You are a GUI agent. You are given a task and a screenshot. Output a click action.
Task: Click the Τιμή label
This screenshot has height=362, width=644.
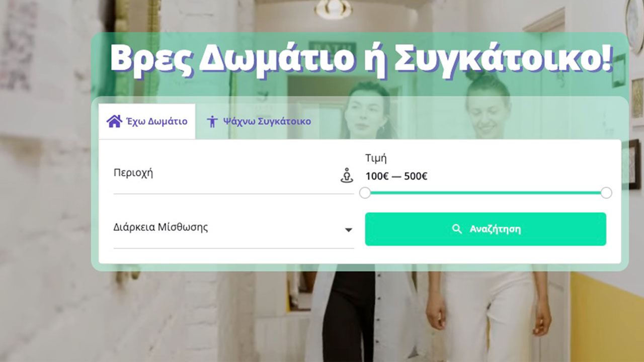tap(376, 158)
